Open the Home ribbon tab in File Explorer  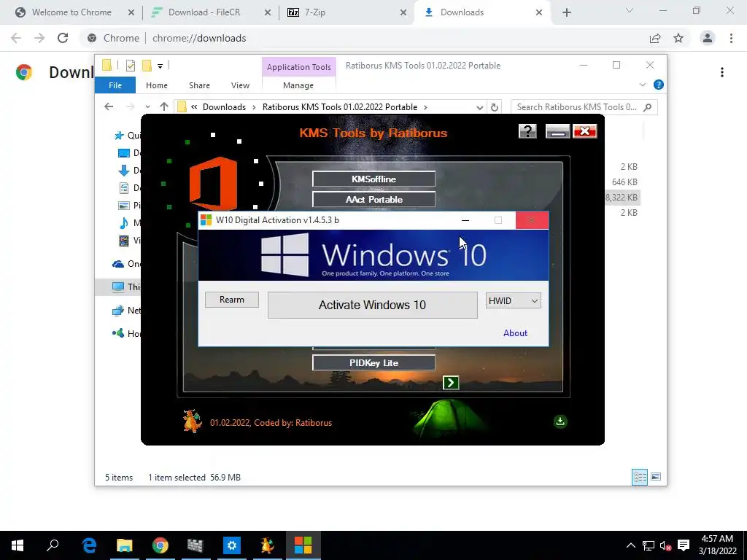pos(157,85)
